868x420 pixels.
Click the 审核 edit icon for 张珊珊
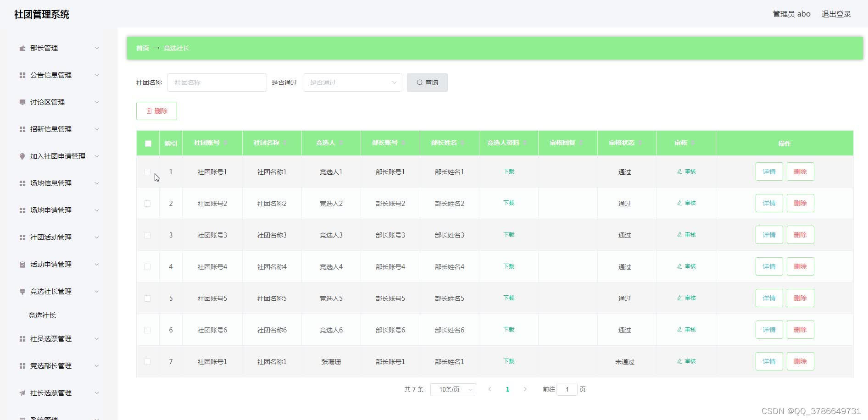[x=679, y=361]
